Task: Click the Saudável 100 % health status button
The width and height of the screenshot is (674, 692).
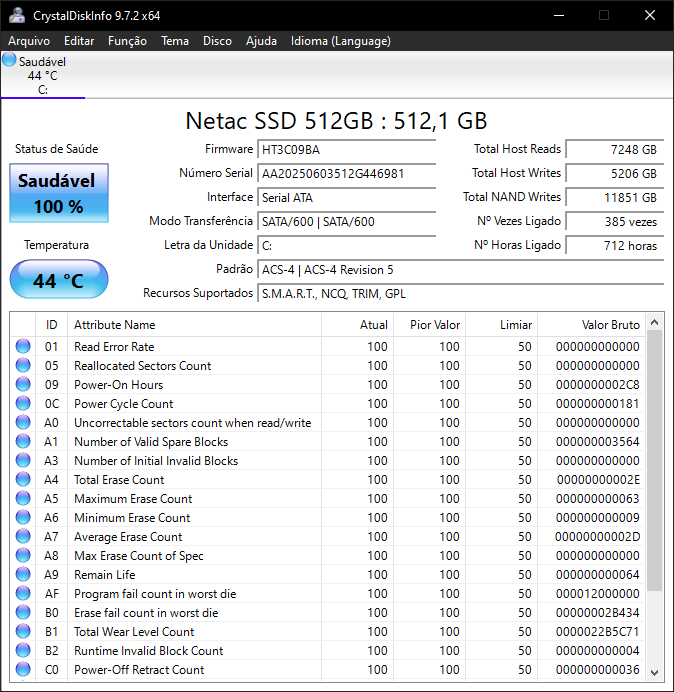Action: [x=59, y=193]
